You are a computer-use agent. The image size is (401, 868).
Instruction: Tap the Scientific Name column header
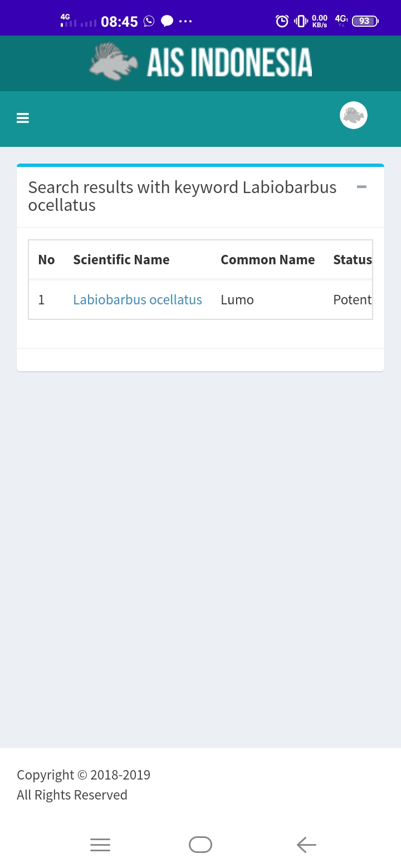[x=121, y=260]
